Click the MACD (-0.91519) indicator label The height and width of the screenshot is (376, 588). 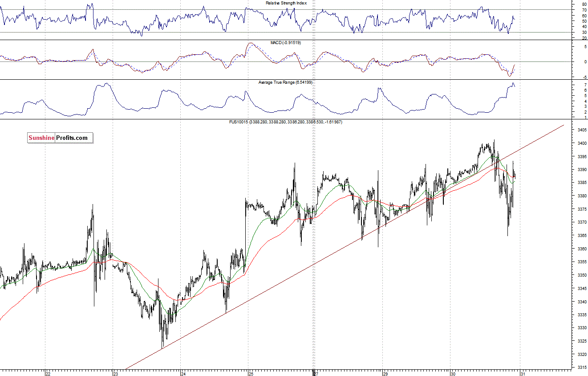tap(285, 42)
